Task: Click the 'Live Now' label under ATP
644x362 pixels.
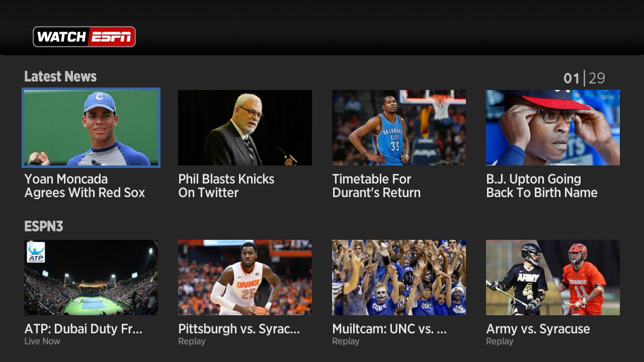Action: [x=42, y=341]
